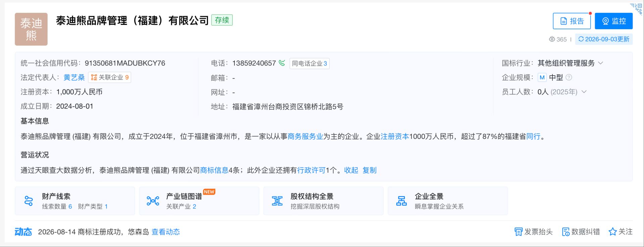
Task: Click 复制 to copy summary
Action: [370, 170]
